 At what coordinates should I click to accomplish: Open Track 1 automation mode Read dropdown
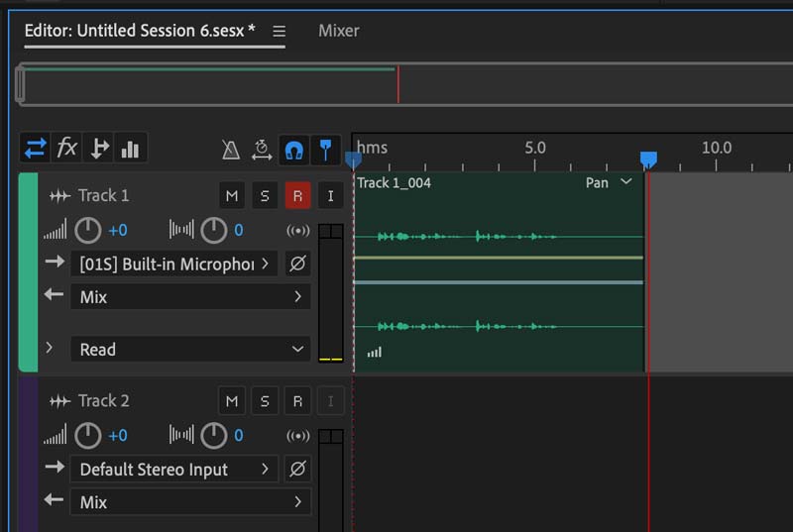click(x=190, y=349)
